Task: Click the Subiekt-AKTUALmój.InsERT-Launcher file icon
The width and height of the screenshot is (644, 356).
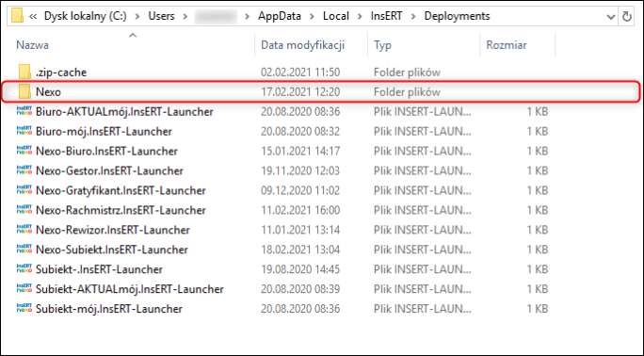Action: click(24, 288)
